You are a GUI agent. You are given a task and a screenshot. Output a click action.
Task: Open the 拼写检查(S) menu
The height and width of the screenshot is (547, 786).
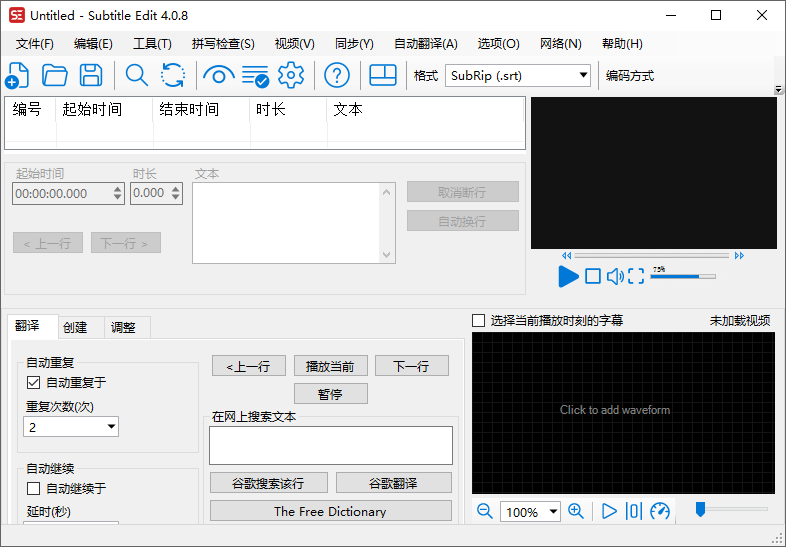[223, 44]
